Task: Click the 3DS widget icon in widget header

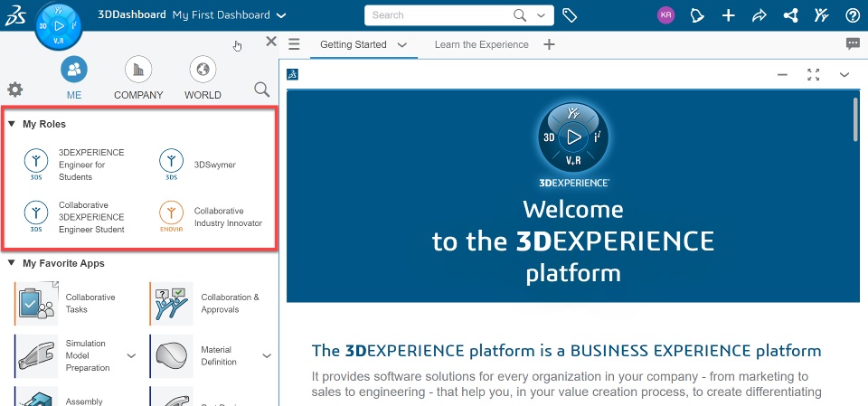Action: click(293, 74)
